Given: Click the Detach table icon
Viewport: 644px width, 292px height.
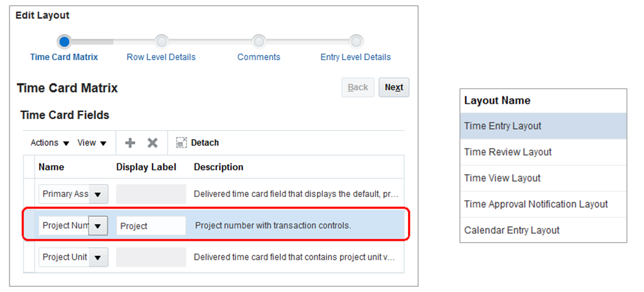Looking at the screenshot, I should [x=182, y=143].
